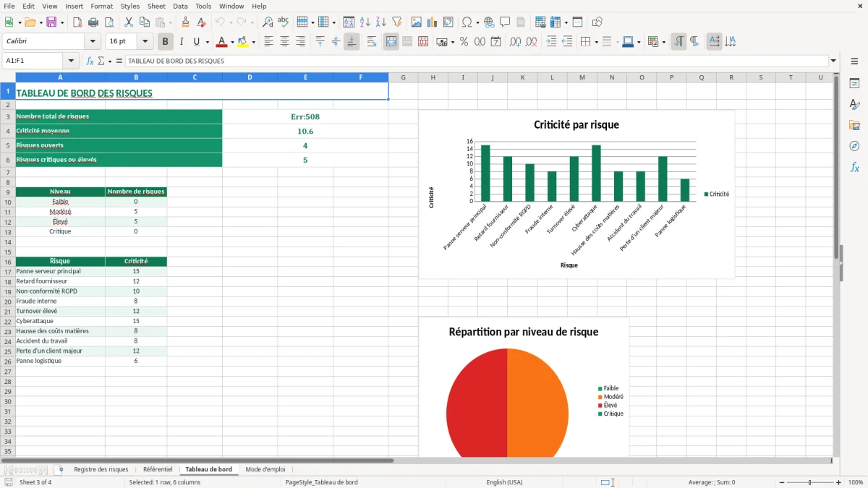The image size is (868, 488).
Task: Click the Format as Percent icon
Action: click(464, 42)
